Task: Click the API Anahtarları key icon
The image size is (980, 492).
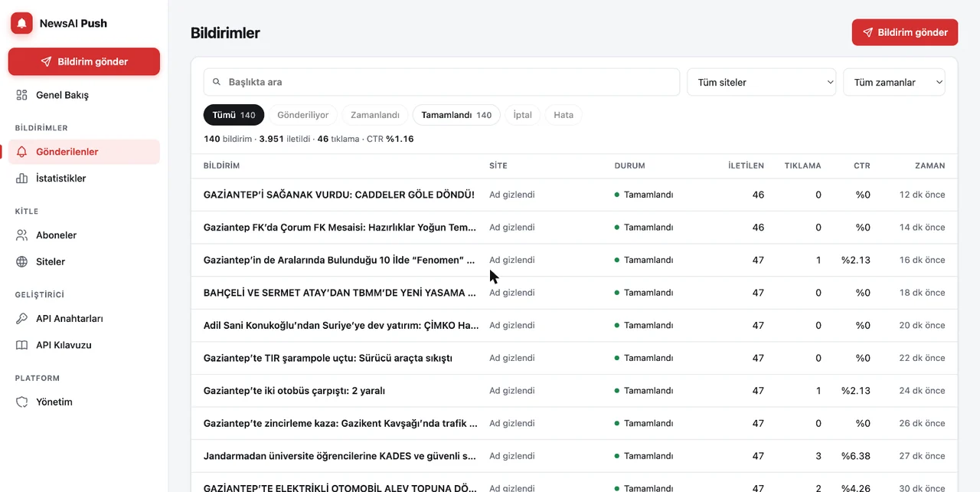Action: click(x=22, y=319)
